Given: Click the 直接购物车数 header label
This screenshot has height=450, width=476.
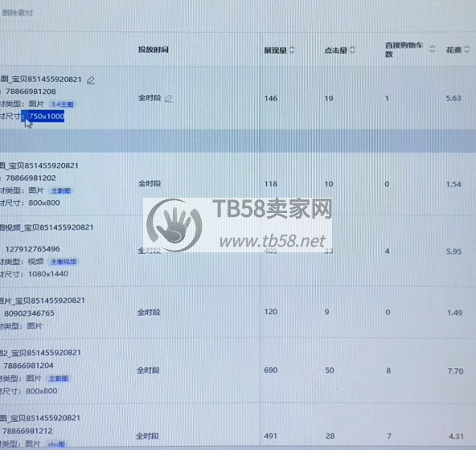Looking at the screenshot, I should click(404, 50).
